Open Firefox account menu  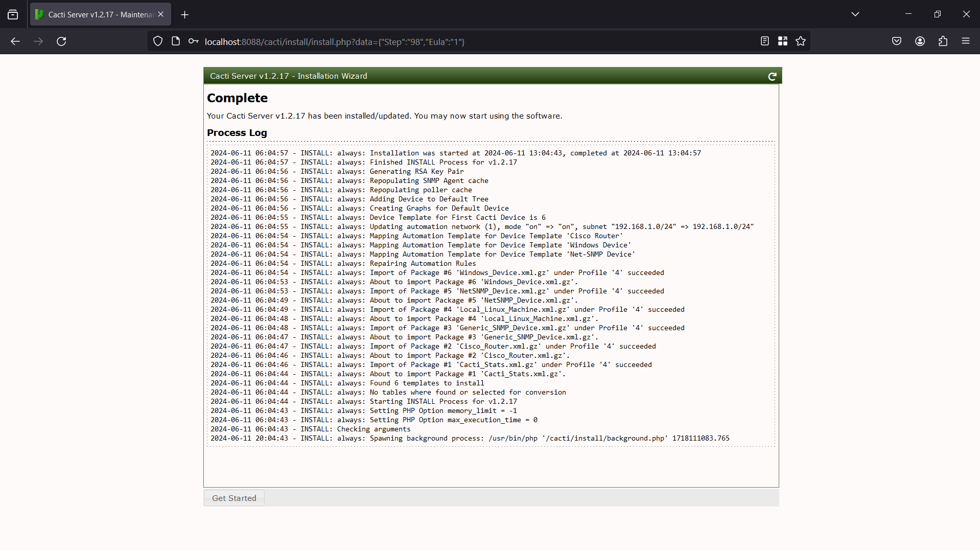click(920, 41)
